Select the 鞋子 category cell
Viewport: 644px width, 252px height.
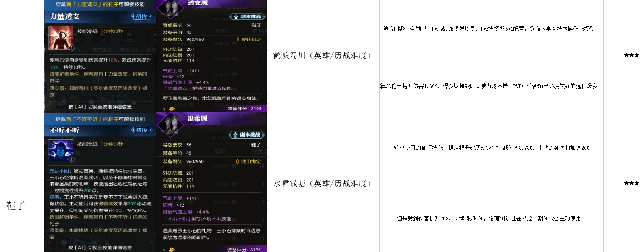click(x=16, y=205)
